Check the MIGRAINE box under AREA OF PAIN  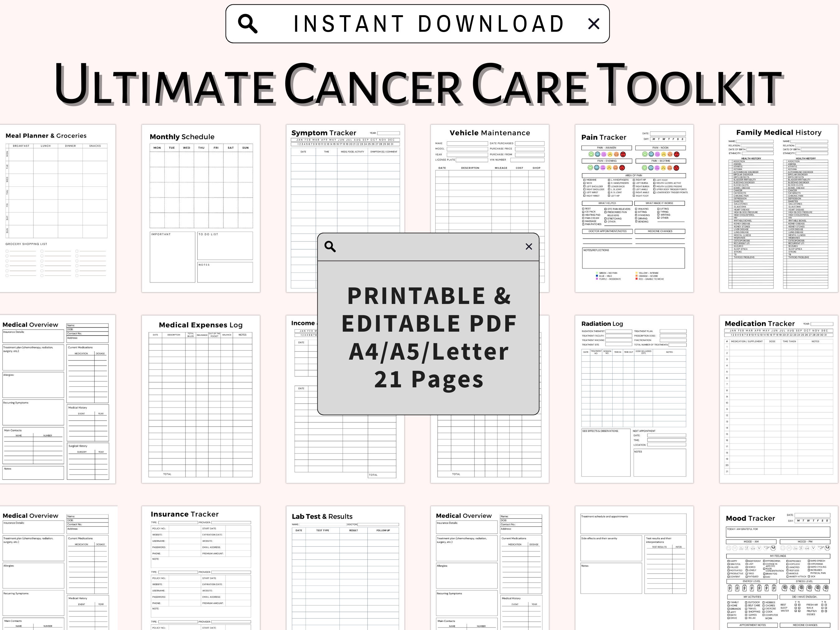[x=585, y=180]
